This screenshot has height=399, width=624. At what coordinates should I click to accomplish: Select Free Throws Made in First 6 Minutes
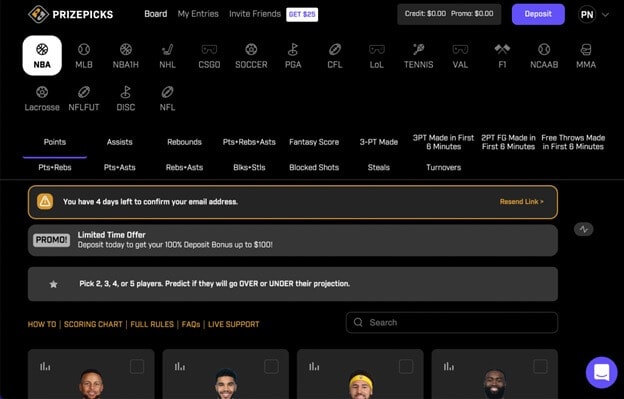573,142
